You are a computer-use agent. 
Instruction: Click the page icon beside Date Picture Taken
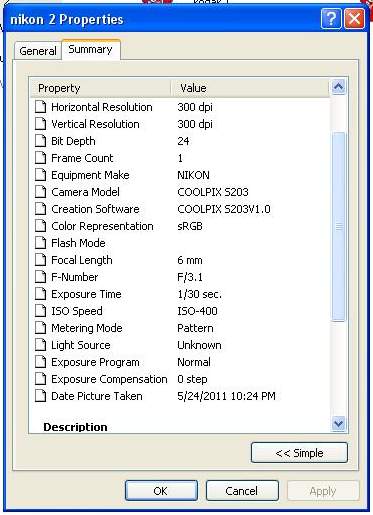(41, 396)
